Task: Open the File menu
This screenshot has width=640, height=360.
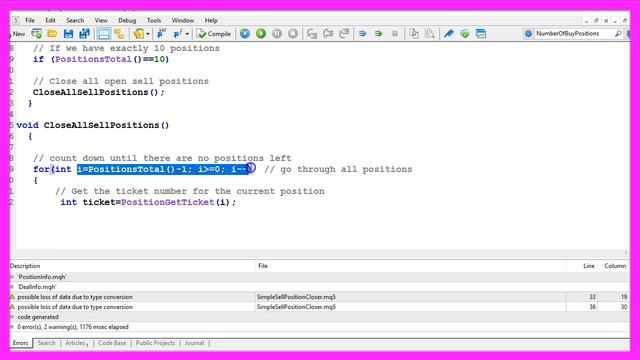Action: 30,20
